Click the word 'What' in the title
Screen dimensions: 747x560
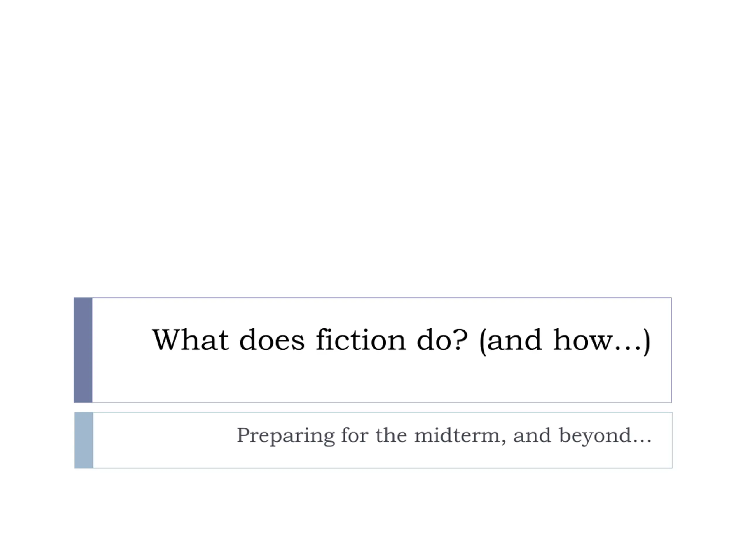coord(191,340)
